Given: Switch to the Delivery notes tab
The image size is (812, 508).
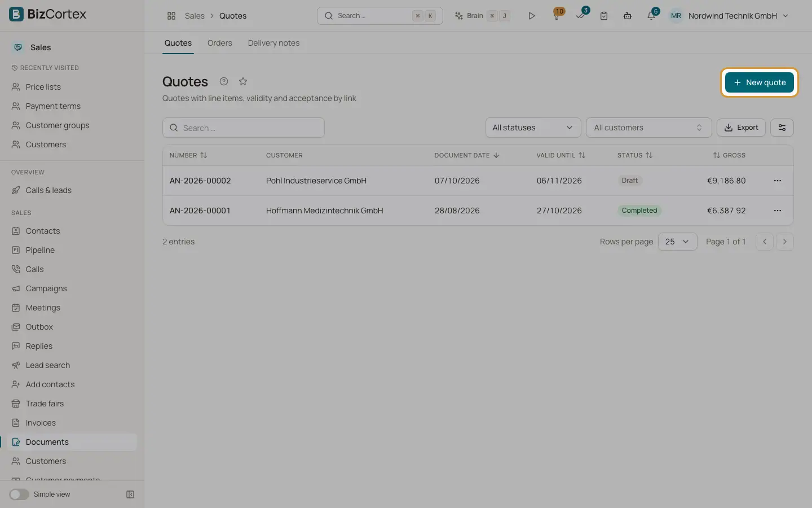Looking at the screenshot, I should click(273, 43).
